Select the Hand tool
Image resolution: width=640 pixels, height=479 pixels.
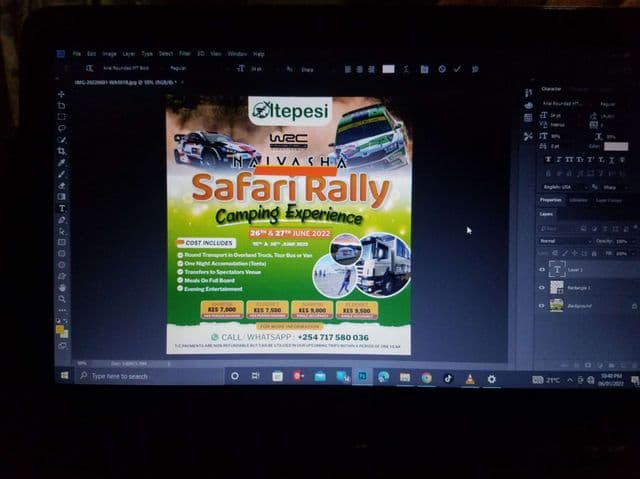pos(62,288)
